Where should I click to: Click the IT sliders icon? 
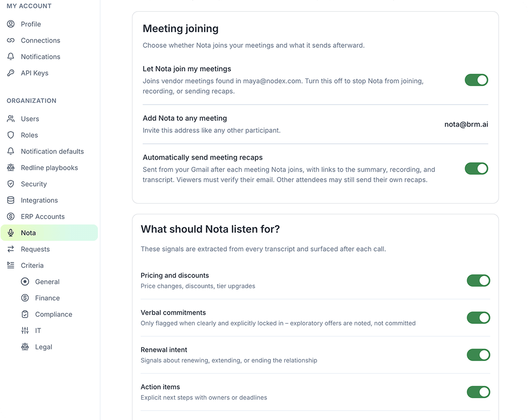[x=25, y=330]
